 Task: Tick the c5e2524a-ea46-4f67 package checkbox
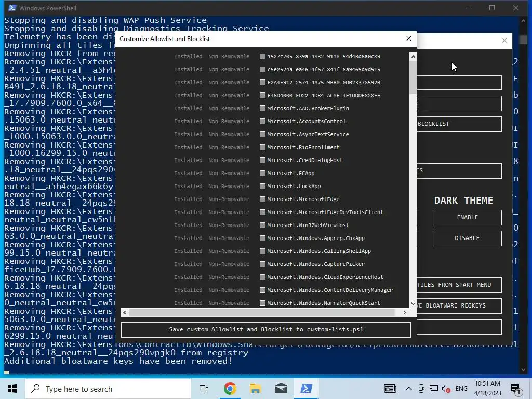(x=262, y=69)
